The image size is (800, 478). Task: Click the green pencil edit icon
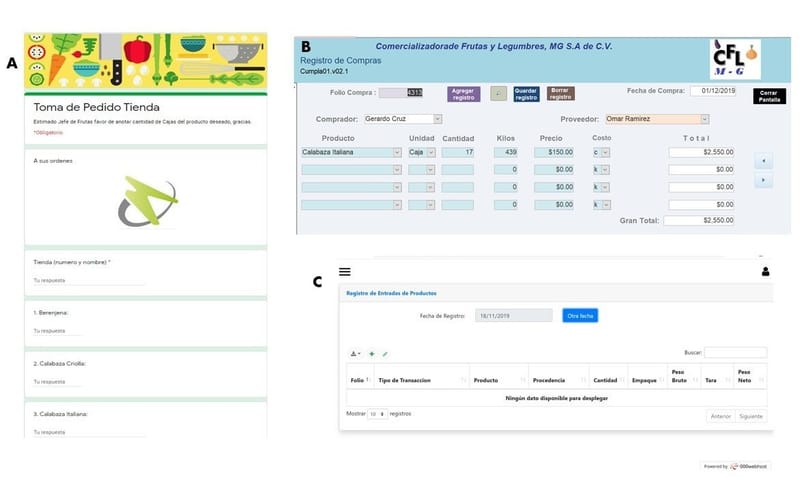tap(385, 354)
